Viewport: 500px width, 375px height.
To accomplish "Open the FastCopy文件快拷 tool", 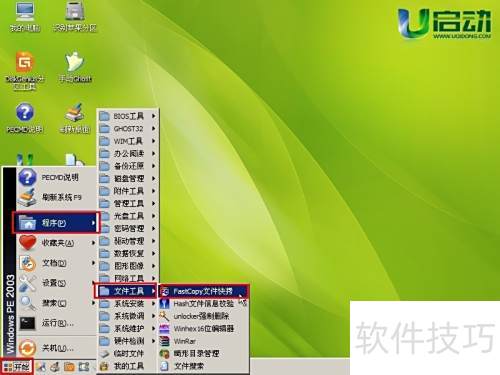I will 203,291.
